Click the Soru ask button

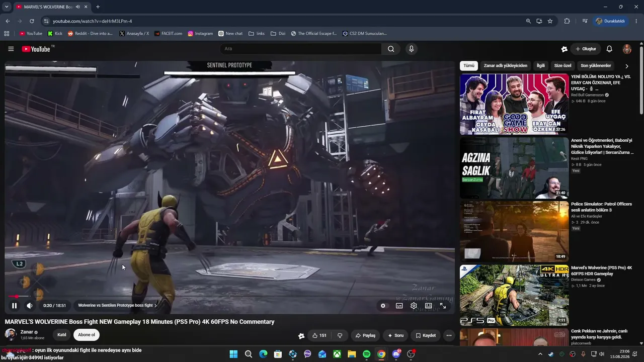click(x=395, y=335)
